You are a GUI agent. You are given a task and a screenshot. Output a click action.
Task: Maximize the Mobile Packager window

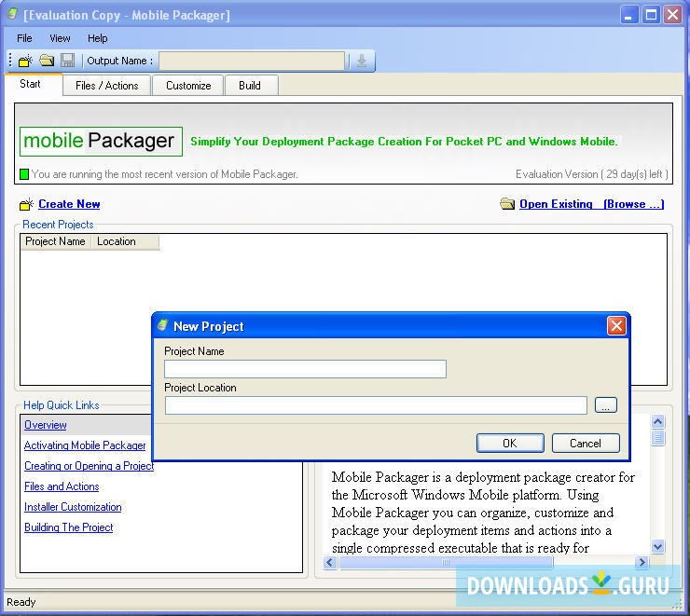651,16
